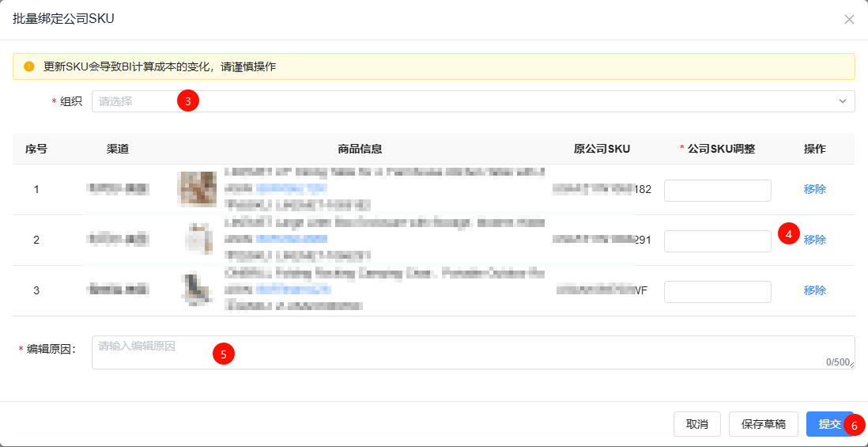Remove row 1 with its 移除 link
This screenshot has width=868, height=447.
point(814,190)
